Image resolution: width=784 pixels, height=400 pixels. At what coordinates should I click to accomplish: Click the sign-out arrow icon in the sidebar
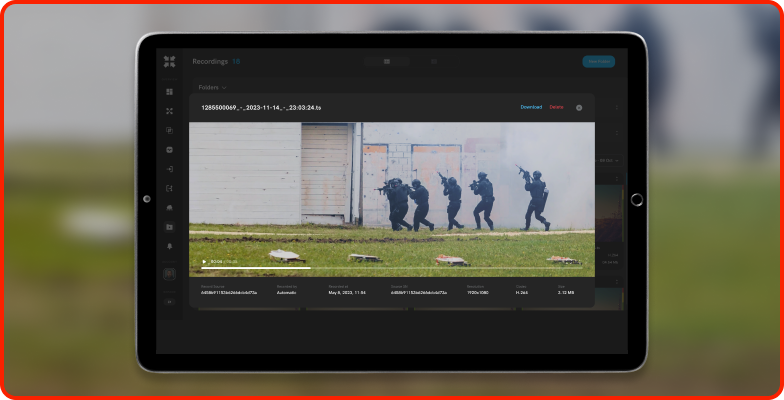[x=169, y=188]
